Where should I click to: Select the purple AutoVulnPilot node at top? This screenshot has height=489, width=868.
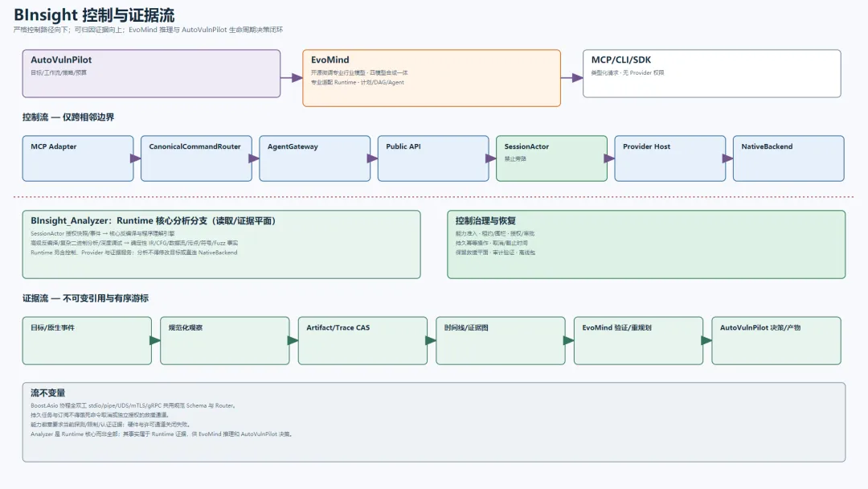point(151,74)
